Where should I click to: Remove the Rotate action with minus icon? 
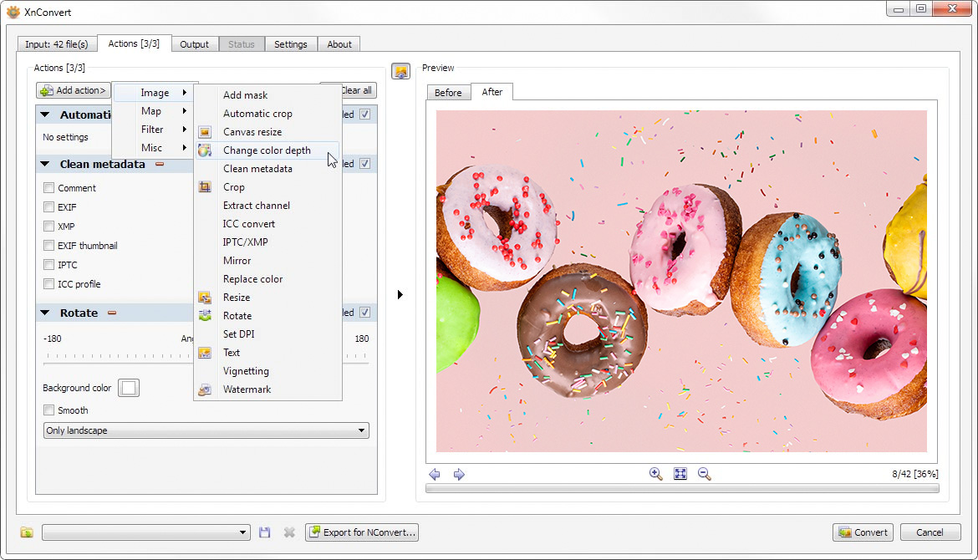click(112, 313)
